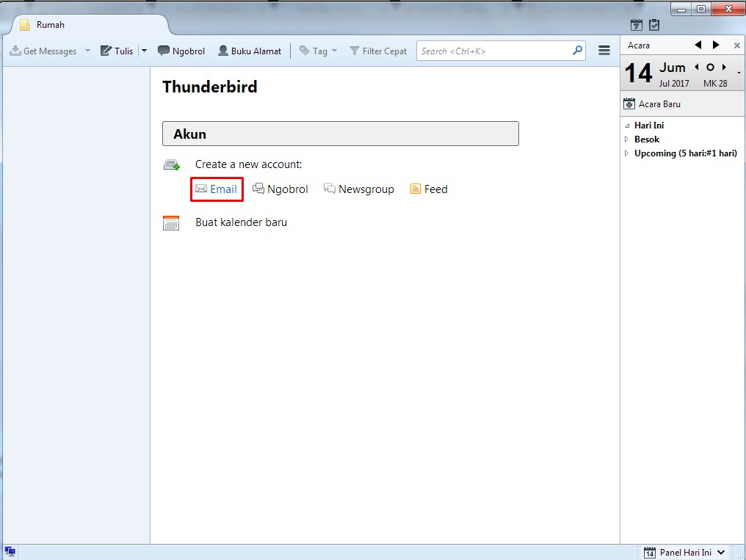Image resolution: width=746 pixels, height=560 pixels.
Task: Click the Email icon to create an account
Action: point(203,189)
